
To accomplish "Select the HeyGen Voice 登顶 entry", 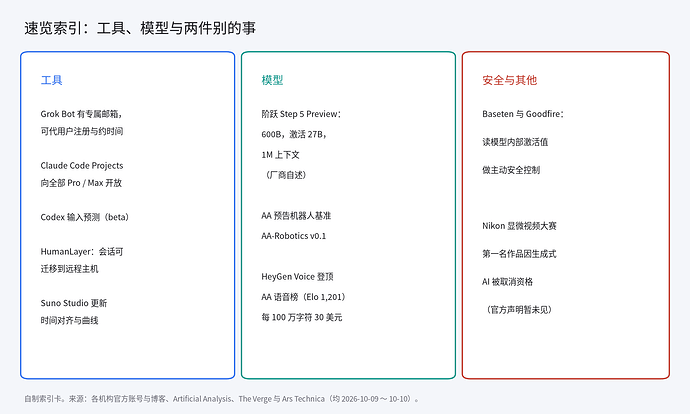I will pos(297,277).
